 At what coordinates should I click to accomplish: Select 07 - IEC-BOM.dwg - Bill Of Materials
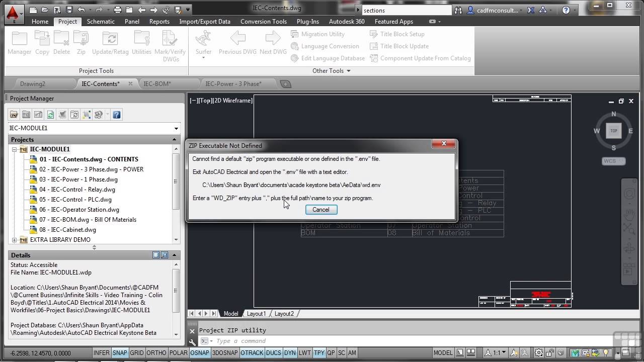[88, 220]
